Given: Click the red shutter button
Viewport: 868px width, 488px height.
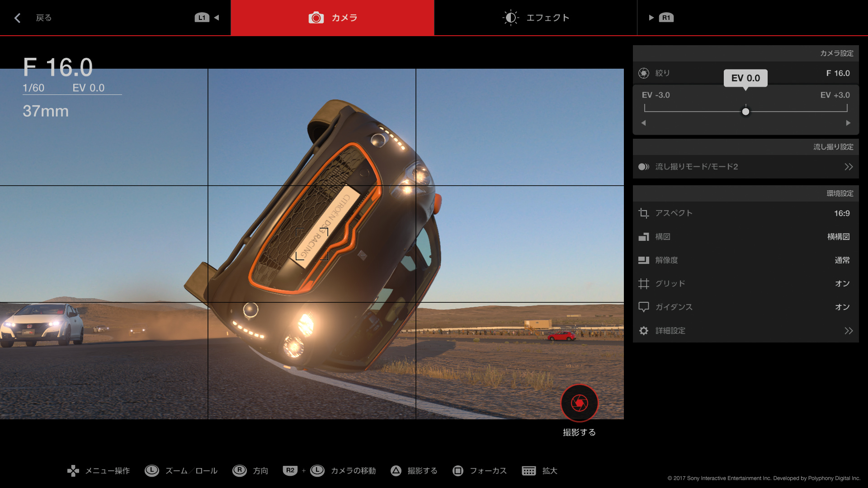Looking at the screenshot, I should (580, 403).
